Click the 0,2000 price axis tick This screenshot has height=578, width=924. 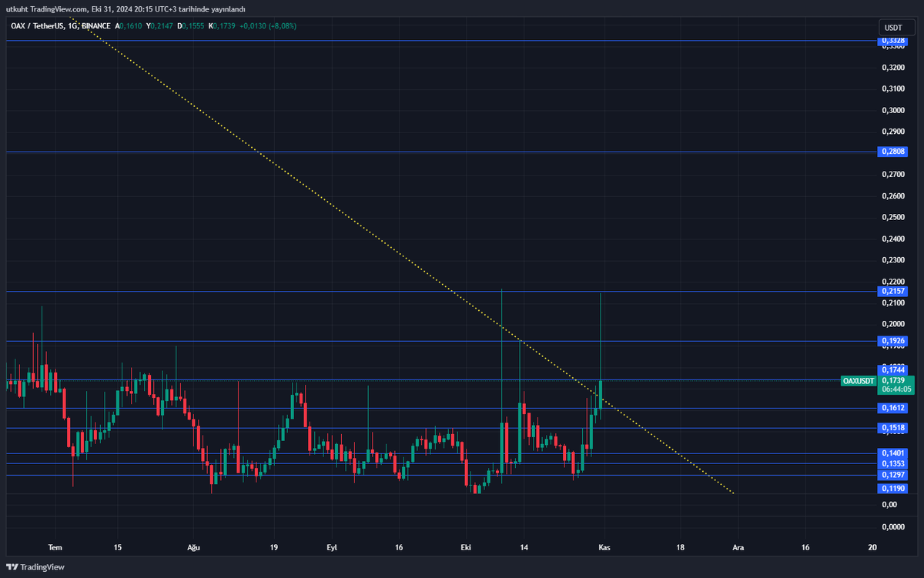tap(892, 324)
